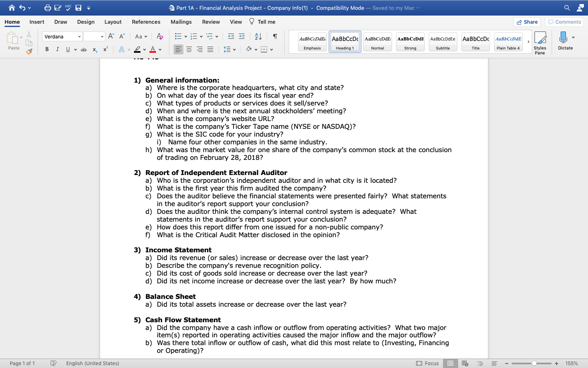Apply subscript formatting
The image size is (588, 368).
[94, 49]
